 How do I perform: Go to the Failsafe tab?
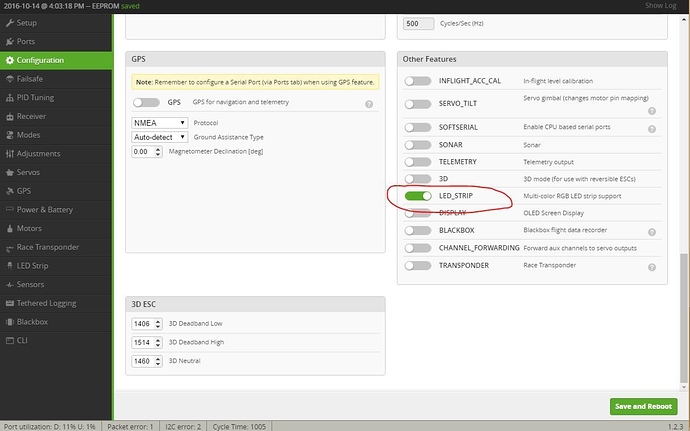tap(56, 79)
